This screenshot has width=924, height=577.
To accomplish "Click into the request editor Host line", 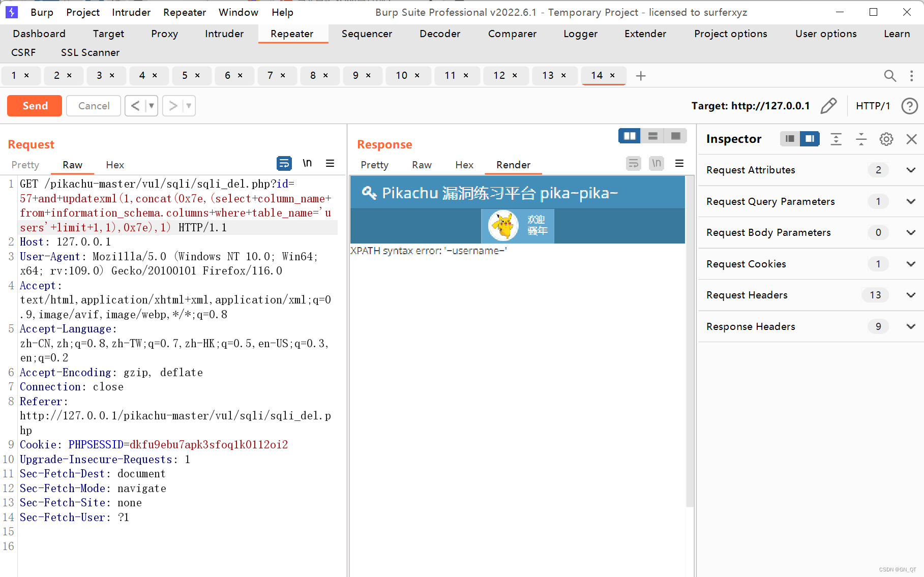I will (65, 242).
